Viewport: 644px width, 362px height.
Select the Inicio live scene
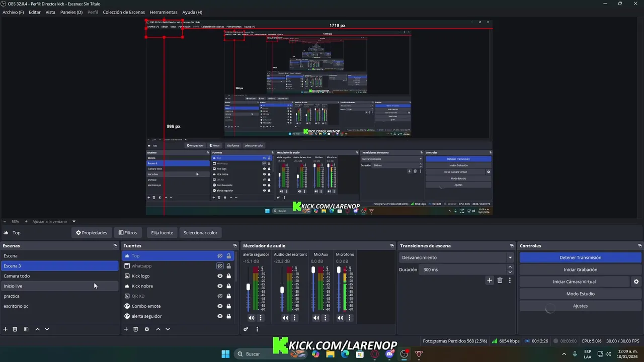point(59,286)
